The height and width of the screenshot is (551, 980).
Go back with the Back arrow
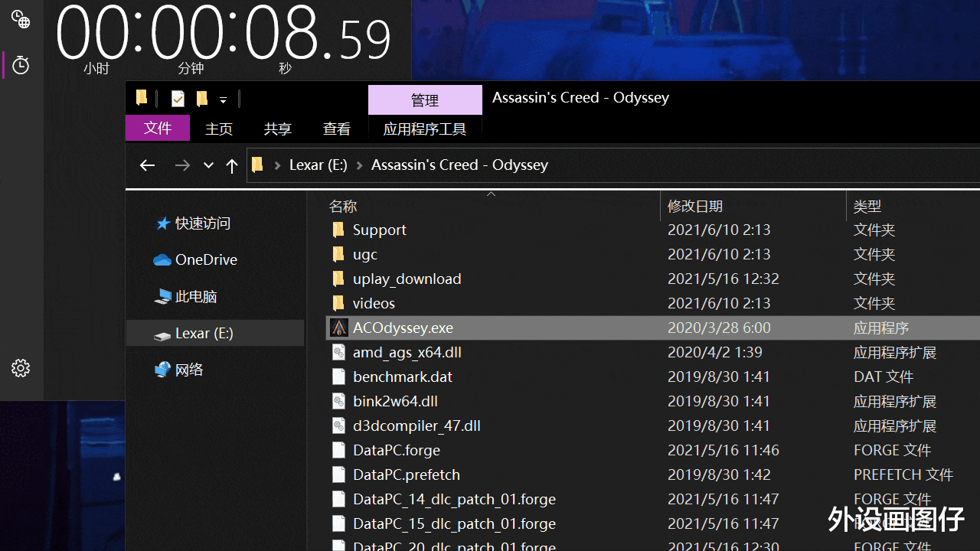coord(147,165)
